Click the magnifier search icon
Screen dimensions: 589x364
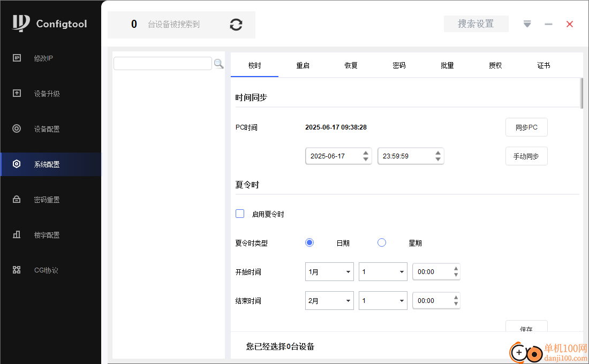coord(218,64)
